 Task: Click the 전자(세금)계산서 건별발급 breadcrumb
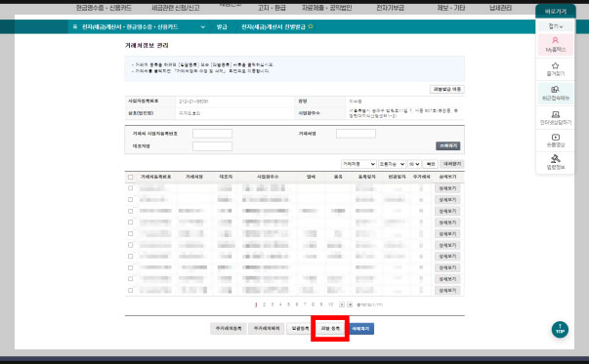pyautogui.click(x=273, y=27)
